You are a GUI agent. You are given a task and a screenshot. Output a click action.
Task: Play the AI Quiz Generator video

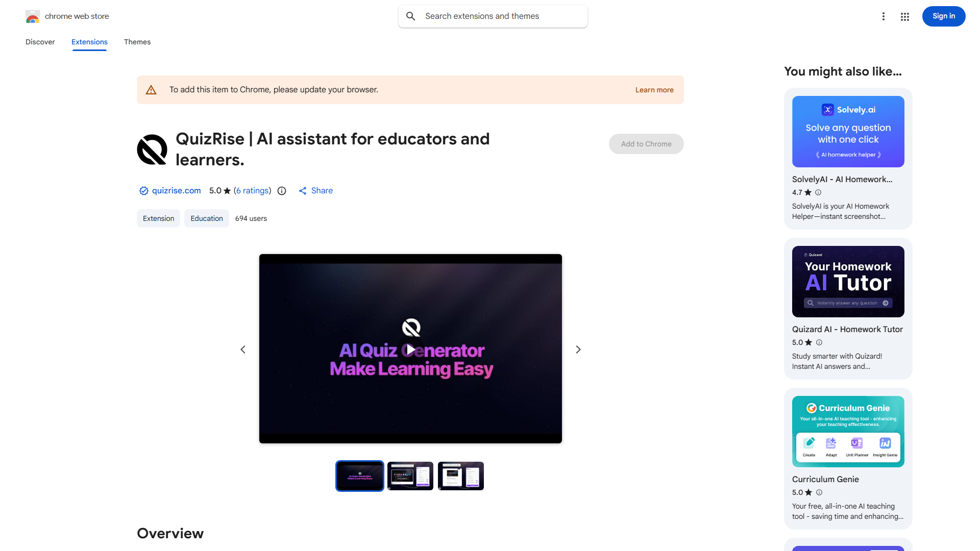pyautogui.click(x=410, y=349)
